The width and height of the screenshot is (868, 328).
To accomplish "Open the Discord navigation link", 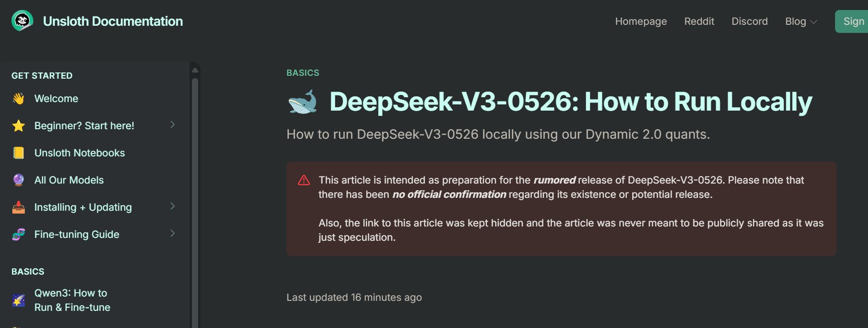I will tap(750, 21).
